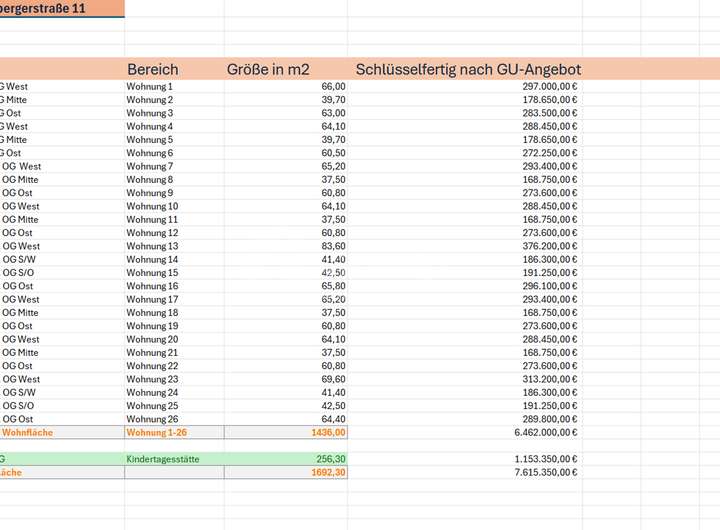Click the 'Wohnung 1' cell

(x=150, y=87)
